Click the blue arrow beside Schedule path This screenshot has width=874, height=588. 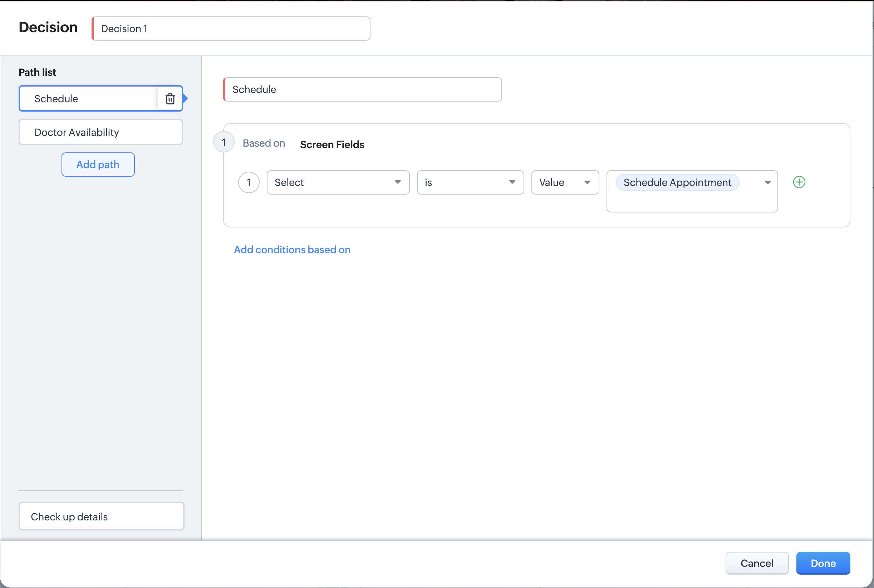coord(185,99)
